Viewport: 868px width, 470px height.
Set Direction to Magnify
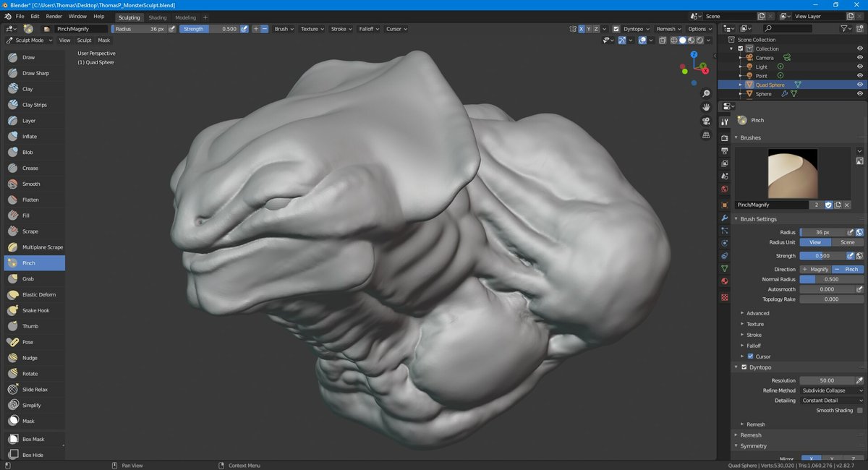815,269
